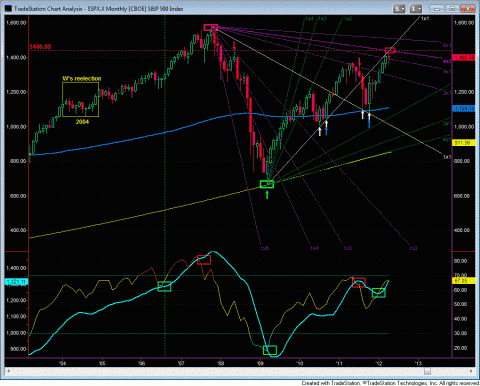Select the green box at 2009 indicator low
Viewport: 480px width, 386px height.
270,350
